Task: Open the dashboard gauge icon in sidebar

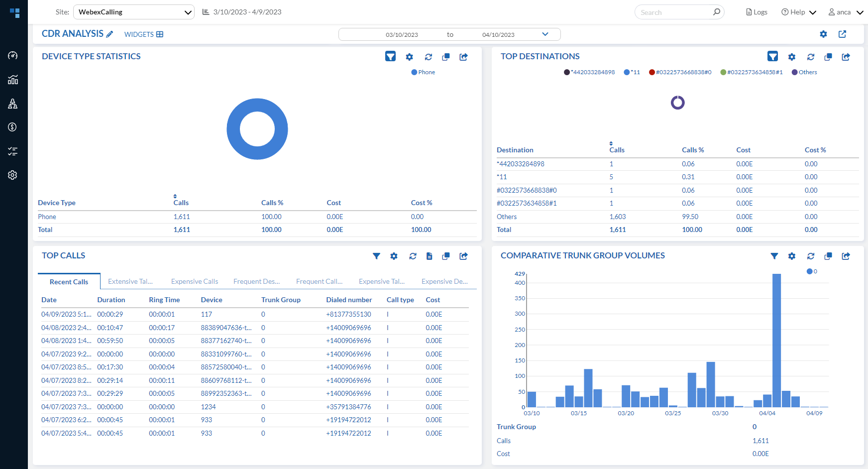Action: [x=13, y=55]
